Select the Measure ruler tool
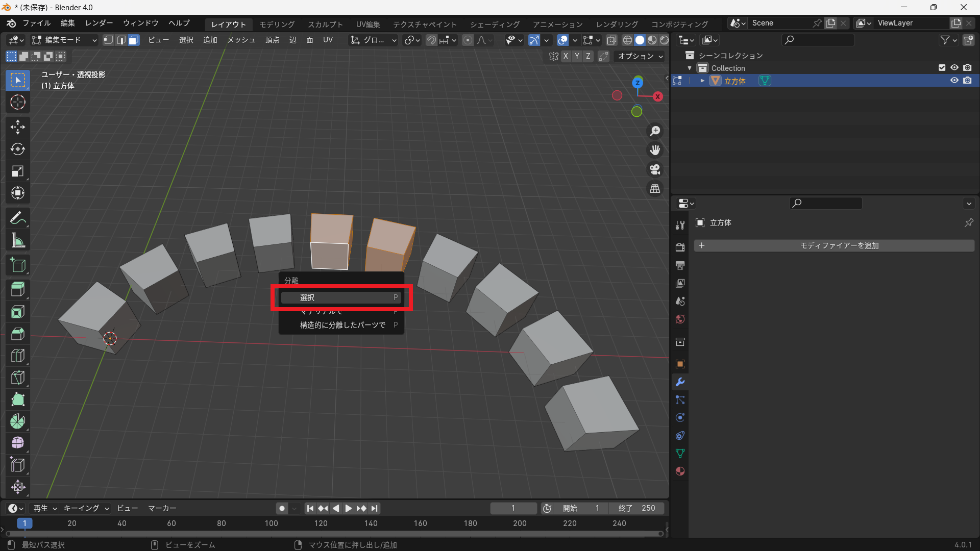Viewport: 980px width, 551px height. [18, 240]
